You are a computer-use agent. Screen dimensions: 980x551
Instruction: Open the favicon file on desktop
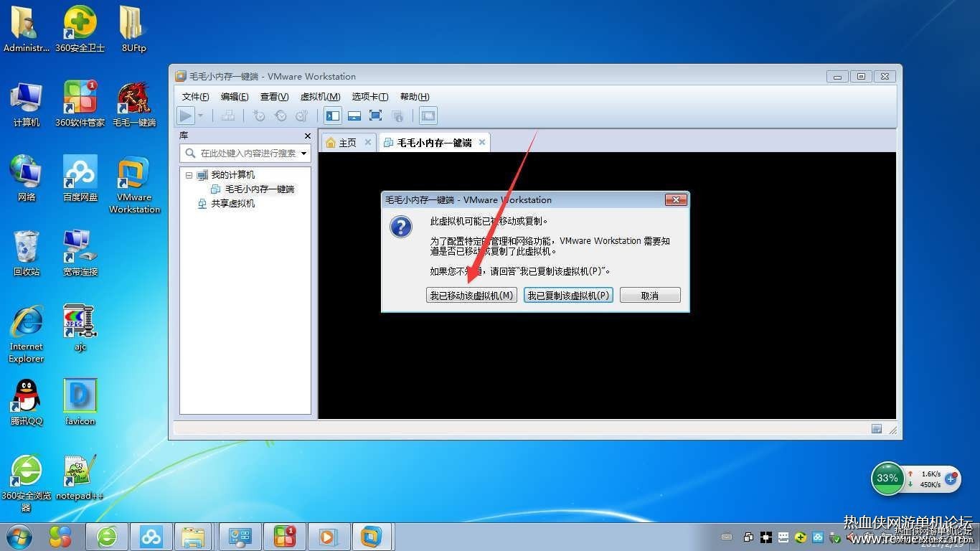(x=80, y=402)
